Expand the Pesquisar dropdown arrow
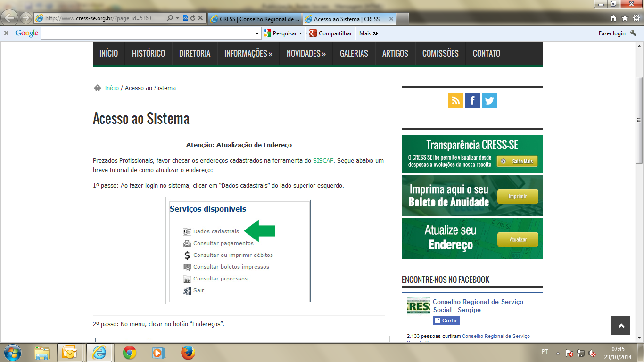This screenshot has height=362, width=644. [300, 33]
